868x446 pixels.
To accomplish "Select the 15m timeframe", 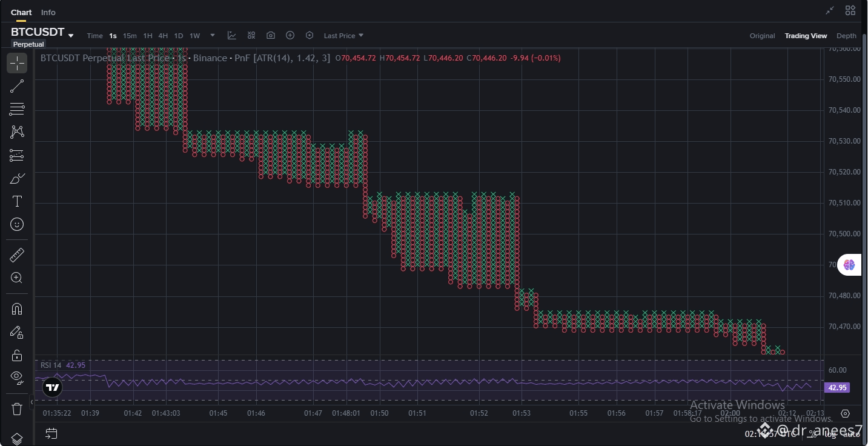I will click(130, 36).
